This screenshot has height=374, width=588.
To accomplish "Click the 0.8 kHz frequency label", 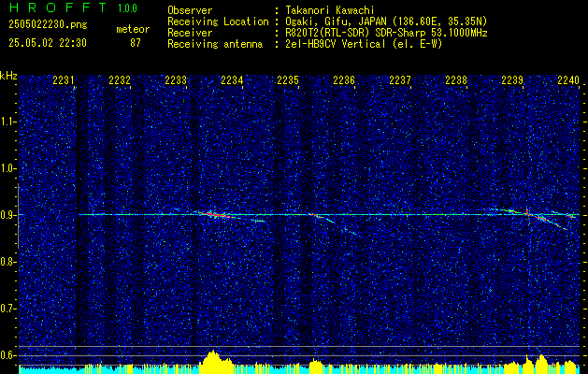I will [7, 262].
